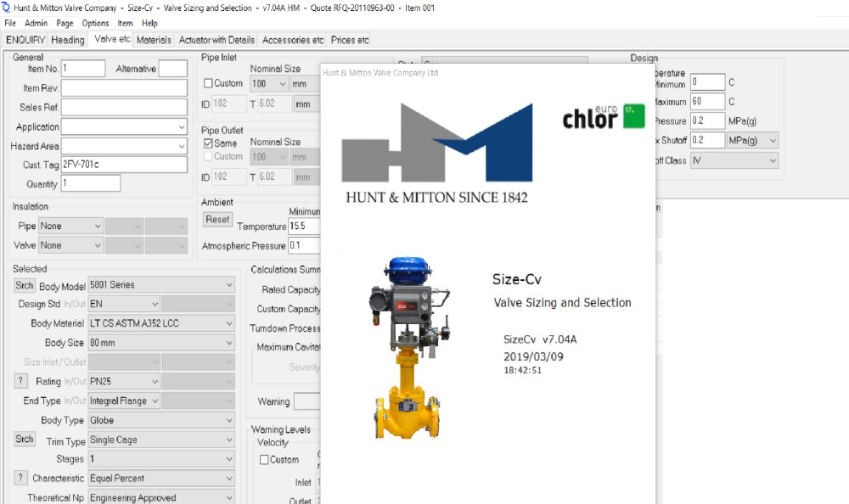This screenshot has width=849, height=504.
Task: Expand Body Material LT CS ASTM A352 LCC dropdown
Action: coord(161,323)
